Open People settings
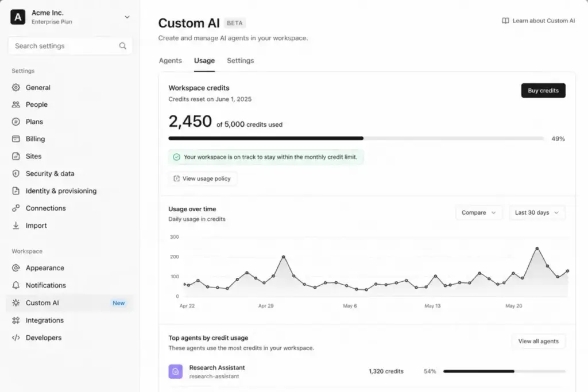The width and height of the screenshot is (588, 392). (69, 104)
